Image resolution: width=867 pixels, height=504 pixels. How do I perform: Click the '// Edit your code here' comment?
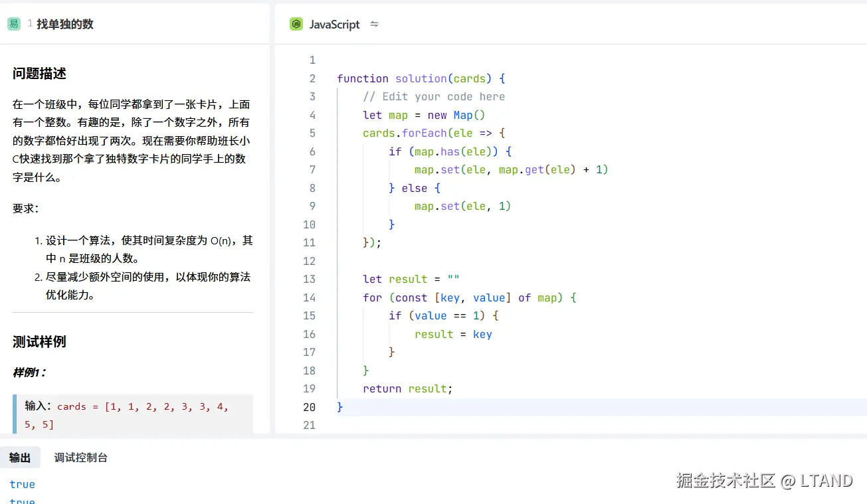[434, 97]
